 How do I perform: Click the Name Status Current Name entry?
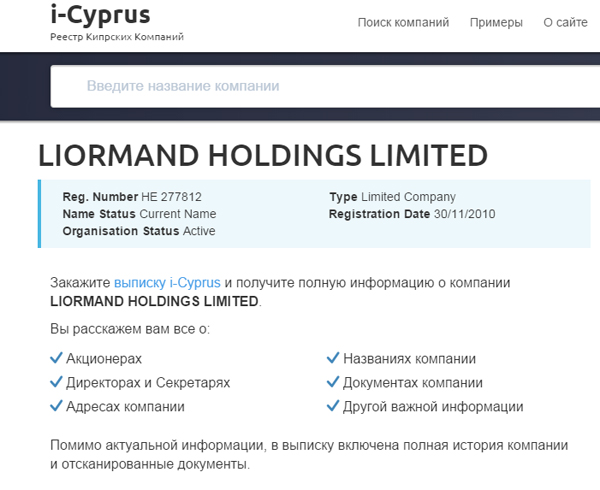tap(139, 214)
